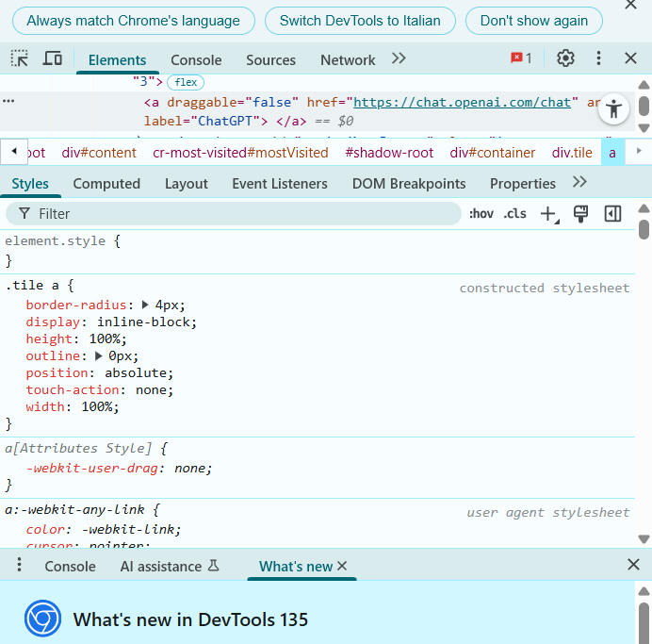This screenshot has width=652, height=644.
Task: Click the red issues counter badge
Action: [521, 58]
